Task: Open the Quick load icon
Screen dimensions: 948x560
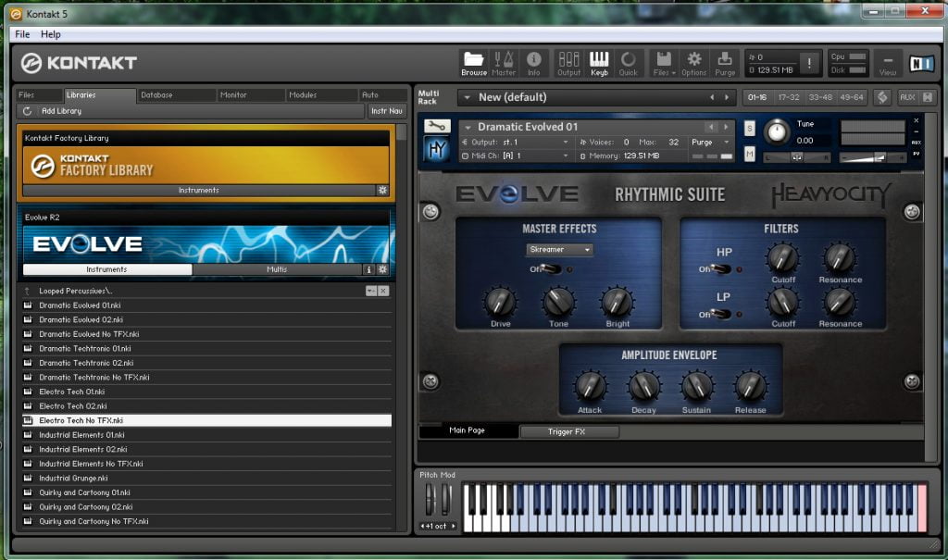Action: coord(629,63)
